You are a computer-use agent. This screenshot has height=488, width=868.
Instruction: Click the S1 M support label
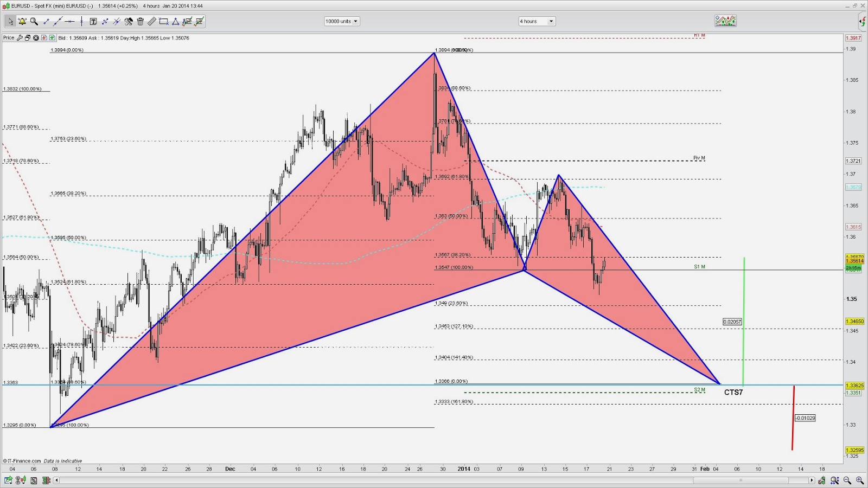click(x=699, y=267)
